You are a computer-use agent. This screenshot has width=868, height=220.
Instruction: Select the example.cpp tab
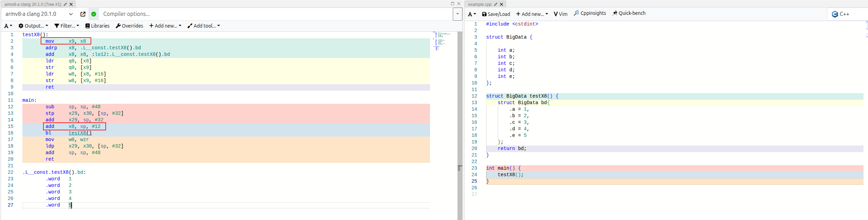point(480,4)
